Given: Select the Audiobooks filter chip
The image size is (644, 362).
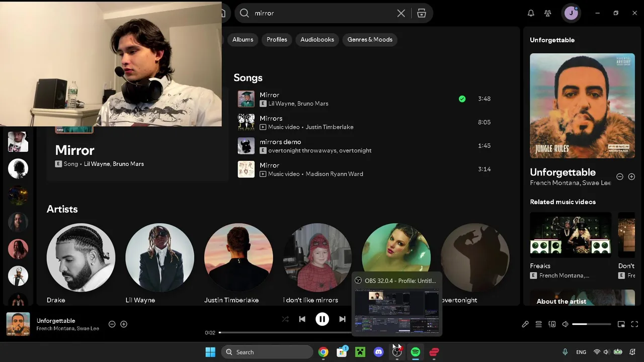Looking at the screenshot, I should 317,40.
